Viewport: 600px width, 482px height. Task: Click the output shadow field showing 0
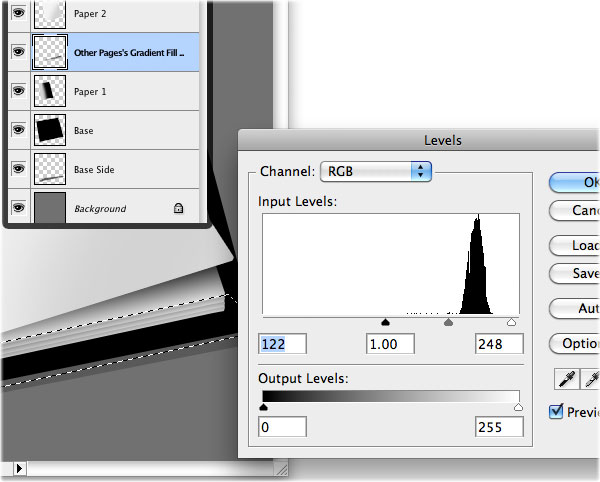tap(282, 427)
